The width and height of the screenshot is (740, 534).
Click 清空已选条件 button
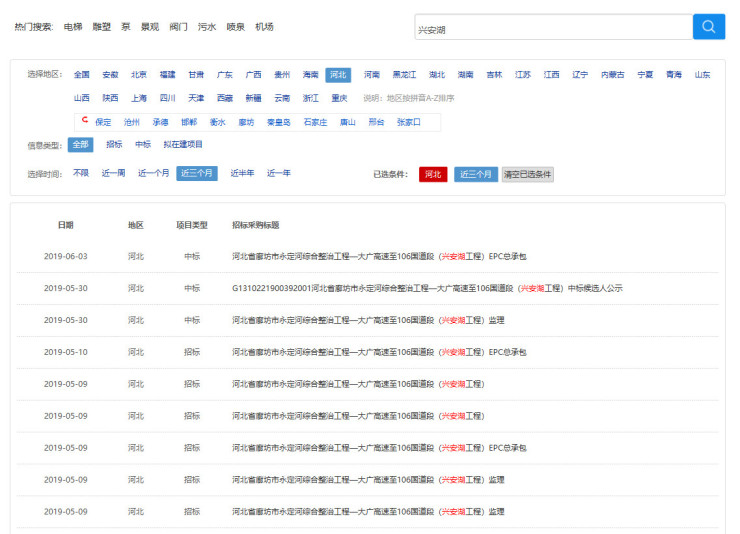(x=527, y=174)
